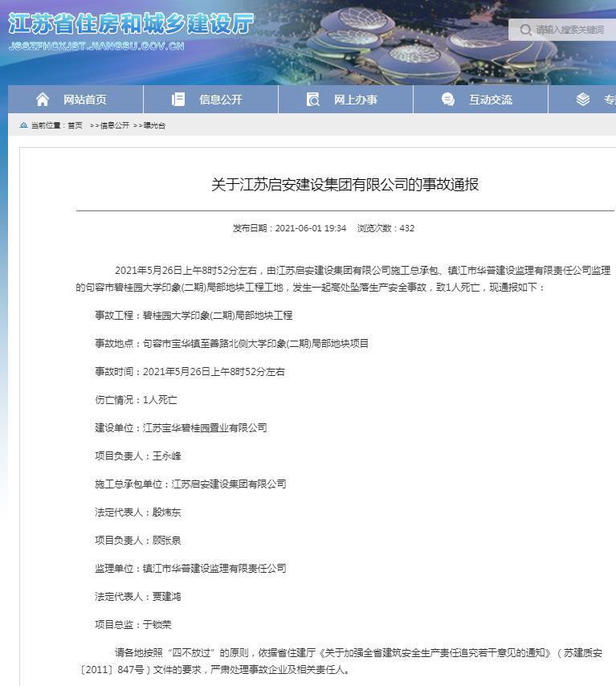Click the 曝光台 breadcrumb link
616x686 pixels.
(154, 125)
